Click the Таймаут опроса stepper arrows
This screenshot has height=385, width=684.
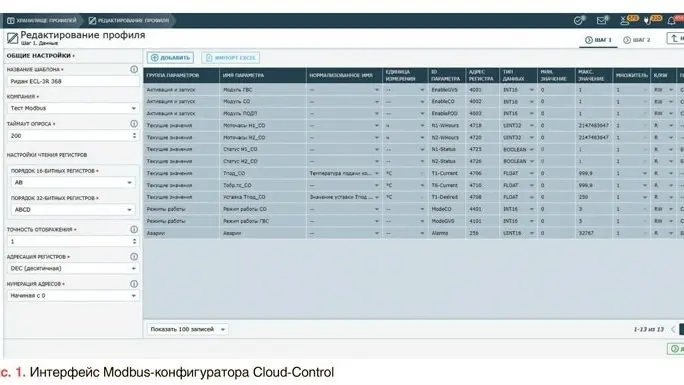coord(134,136)
